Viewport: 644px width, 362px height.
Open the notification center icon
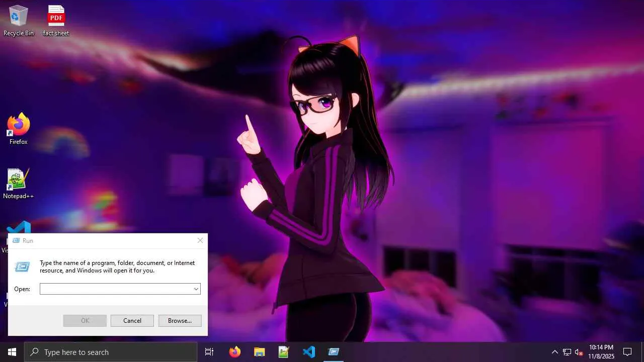(627, 352)
